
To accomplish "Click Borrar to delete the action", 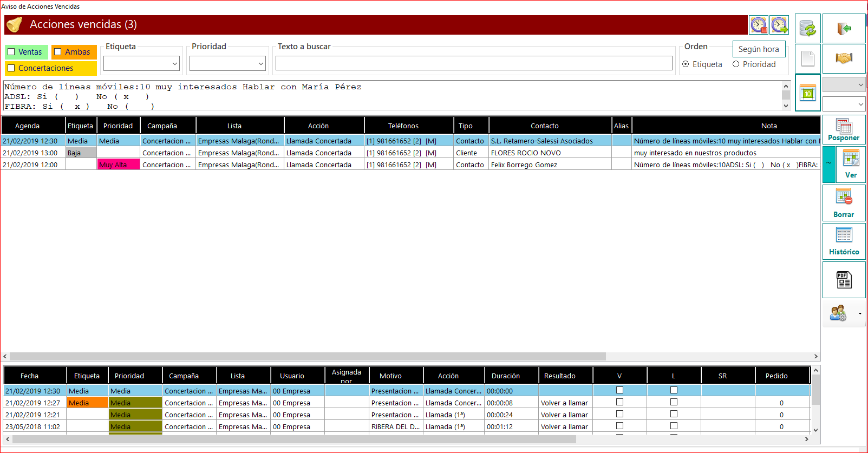I will tap(844, 203).
